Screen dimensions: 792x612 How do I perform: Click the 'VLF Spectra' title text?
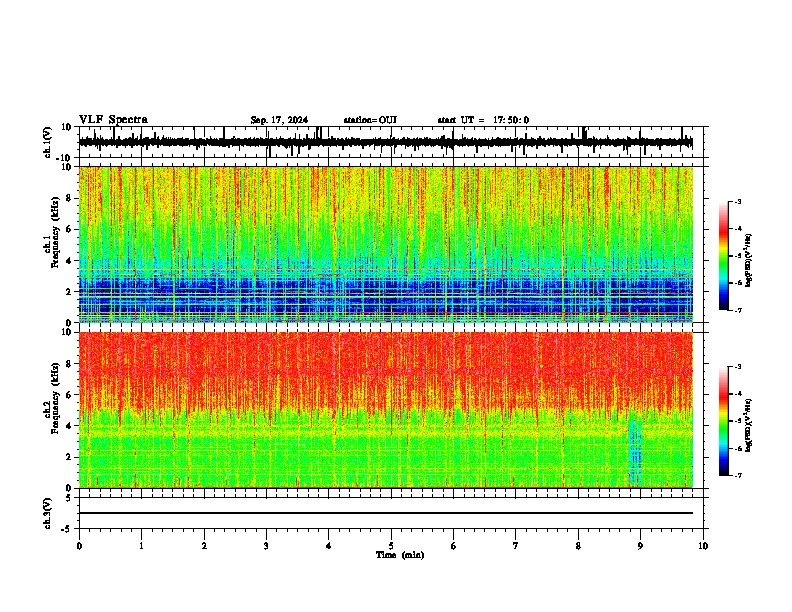[113, 120]
